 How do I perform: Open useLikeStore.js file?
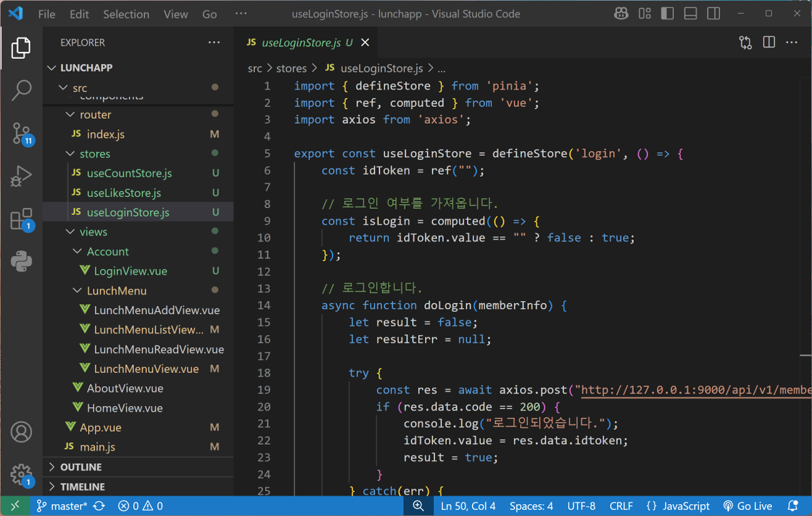pyautogui.click(x=138, y=193)
